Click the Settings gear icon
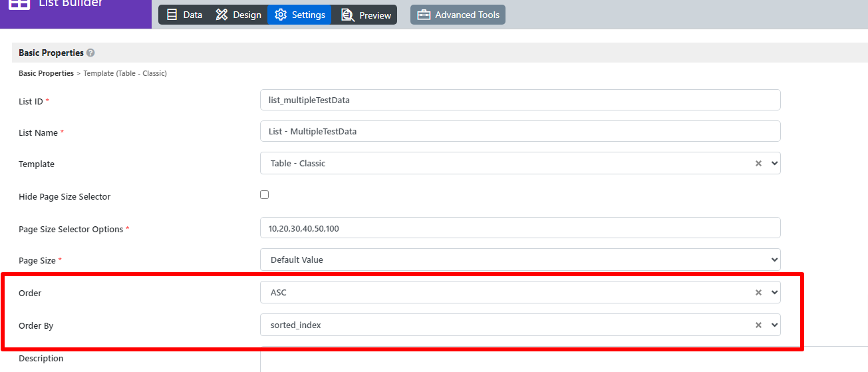The image size is (868, 372). 280,15
